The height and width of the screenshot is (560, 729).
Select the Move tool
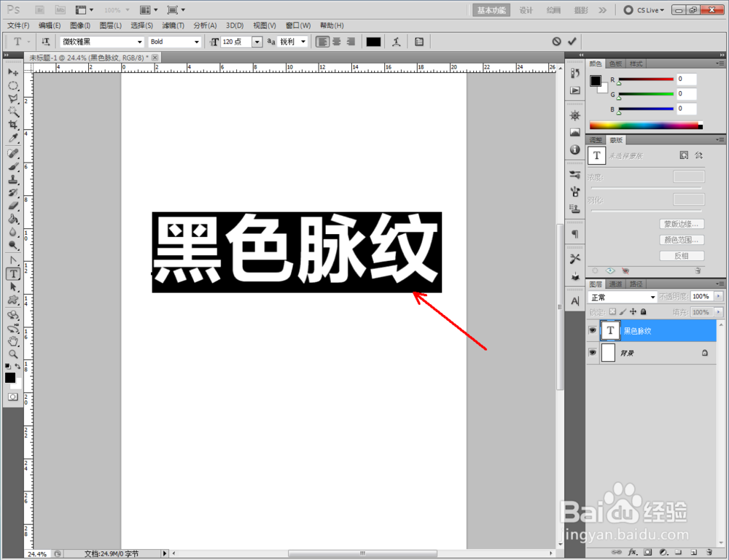13,72
